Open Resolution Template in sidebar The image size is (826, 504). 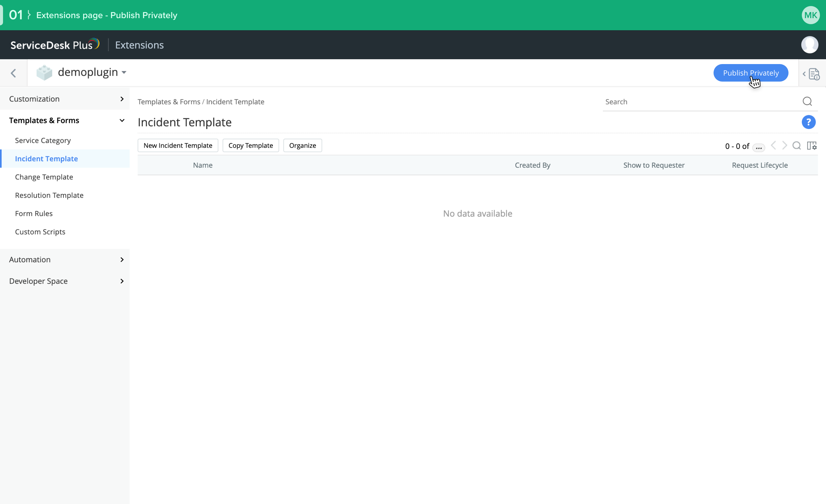coord(49,195)
